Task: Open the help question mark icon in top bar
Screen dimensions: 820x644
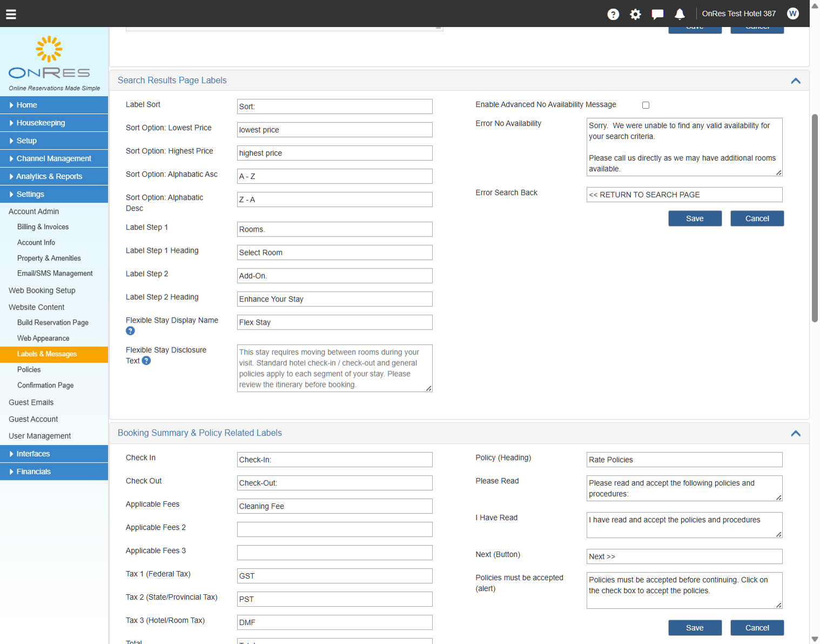Action: [x=613, y=14]
